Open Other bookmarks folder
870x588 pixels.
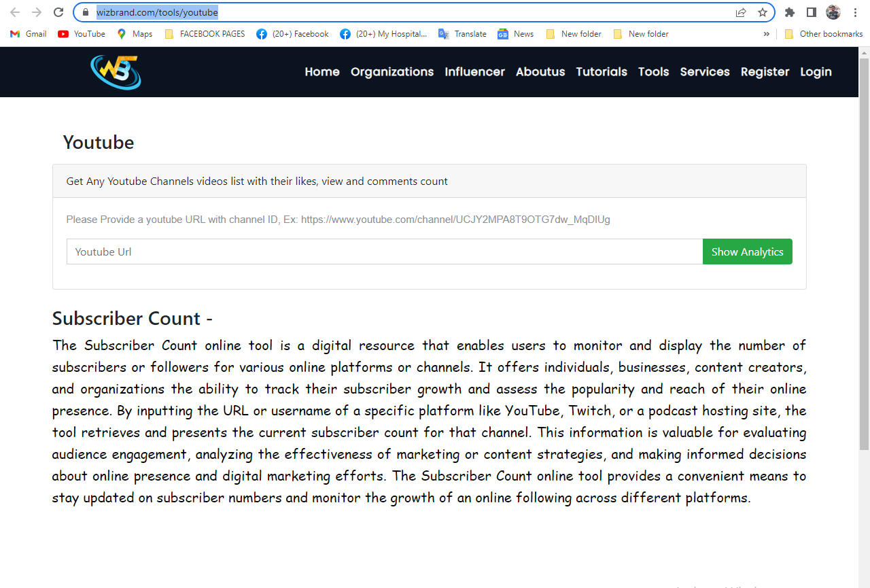click(824, 33)
